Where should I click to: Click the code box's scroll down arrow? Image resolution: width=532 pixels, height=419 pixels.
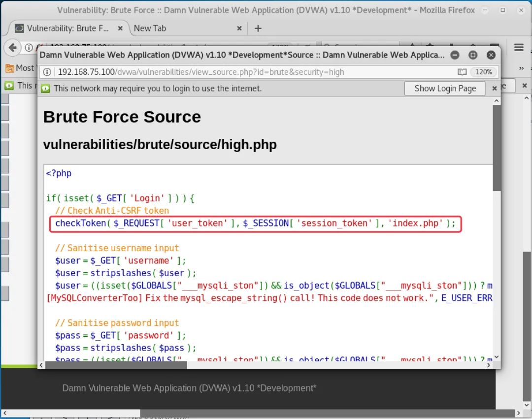coord(497,357)
